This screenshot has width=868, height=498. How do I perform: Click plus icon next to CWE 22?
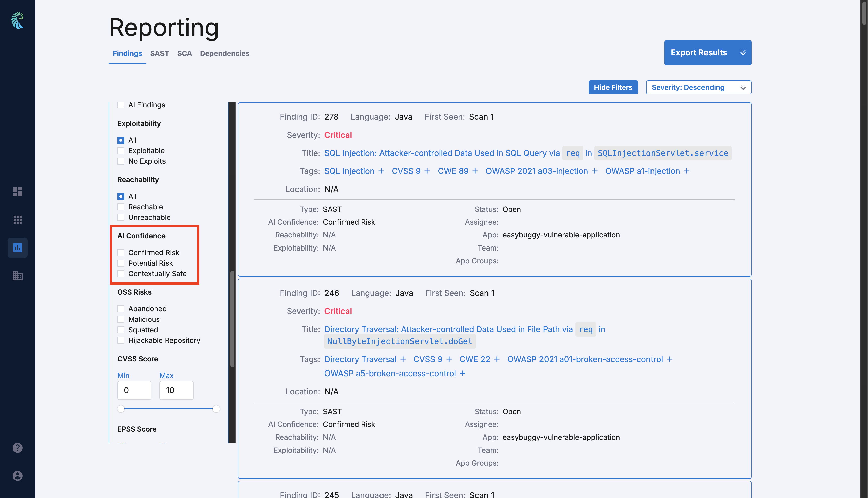click(497, 359)
